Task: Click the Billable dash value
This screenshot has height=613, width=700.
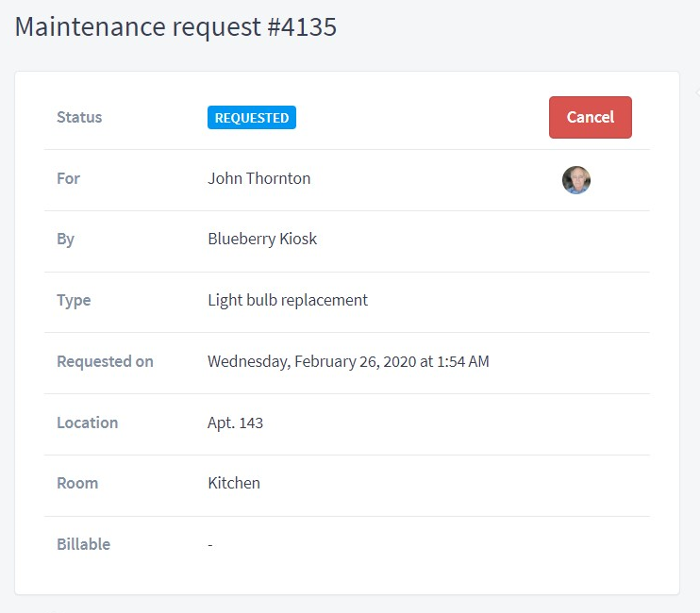Action: (210, 545)
